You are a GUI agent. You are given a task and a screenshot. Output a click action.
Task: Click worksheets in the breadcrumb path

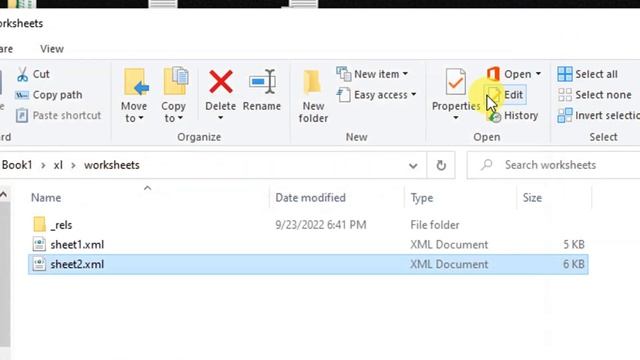coord(111,165)
